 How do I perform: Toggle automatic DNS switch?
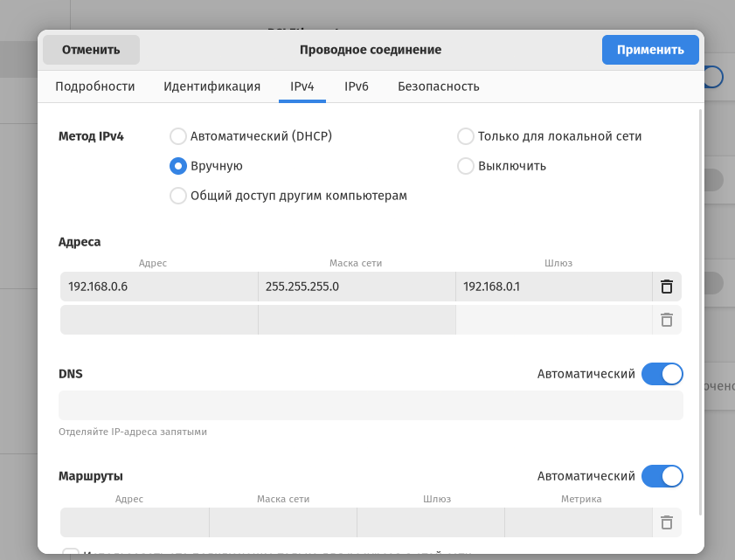pyautogui.click(x=662, y=374)
